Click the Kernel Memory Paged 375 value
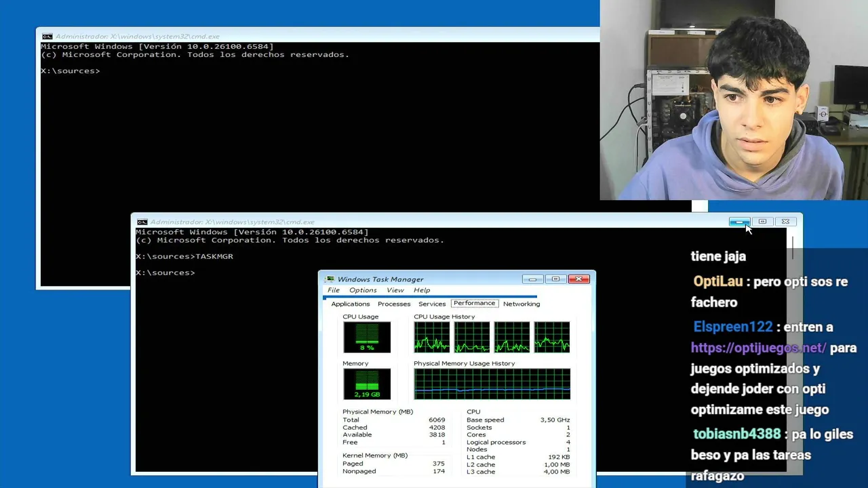868x488 pixels. point(439,464)
